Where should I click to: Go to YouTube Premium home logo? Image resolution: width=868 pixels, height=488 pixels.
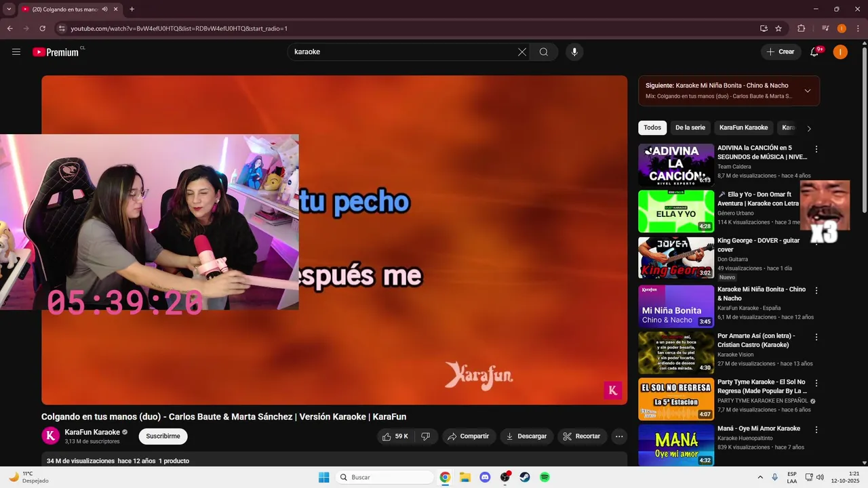[x=56, y=52]
